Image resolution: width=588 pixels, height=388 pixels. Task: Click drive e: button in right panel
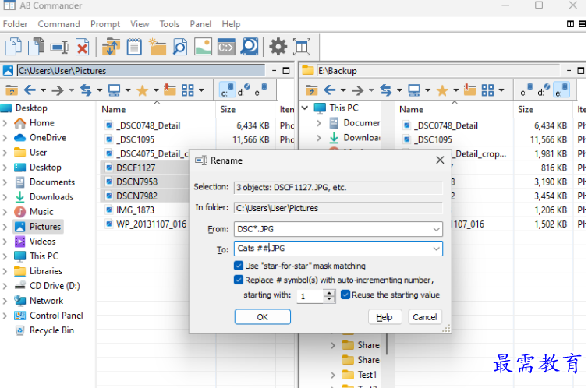(x=561, y=90)
